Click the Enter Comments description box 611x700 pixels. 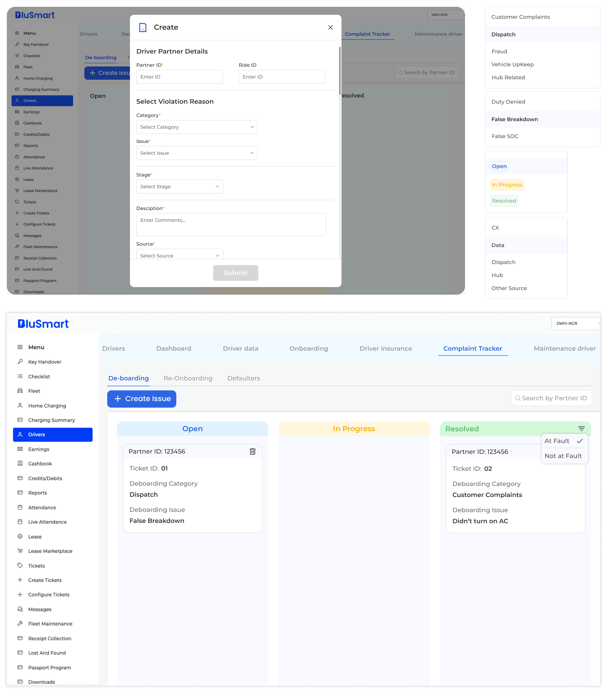tap(231, 224)
